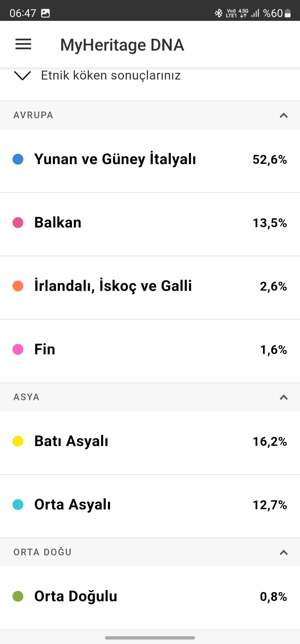
Task: Select the Balkan ethnicity row
Action: pyautogui.click(x=150, y=223)
